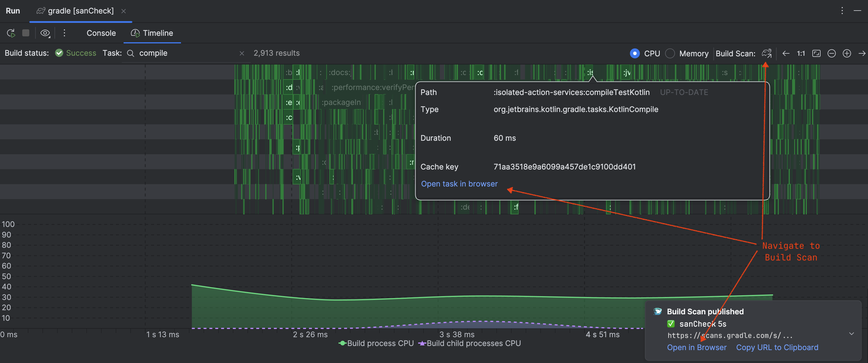Select the :f task block in bottom row
This screenshot has height=363, width=868.
[x=515, y=207]
